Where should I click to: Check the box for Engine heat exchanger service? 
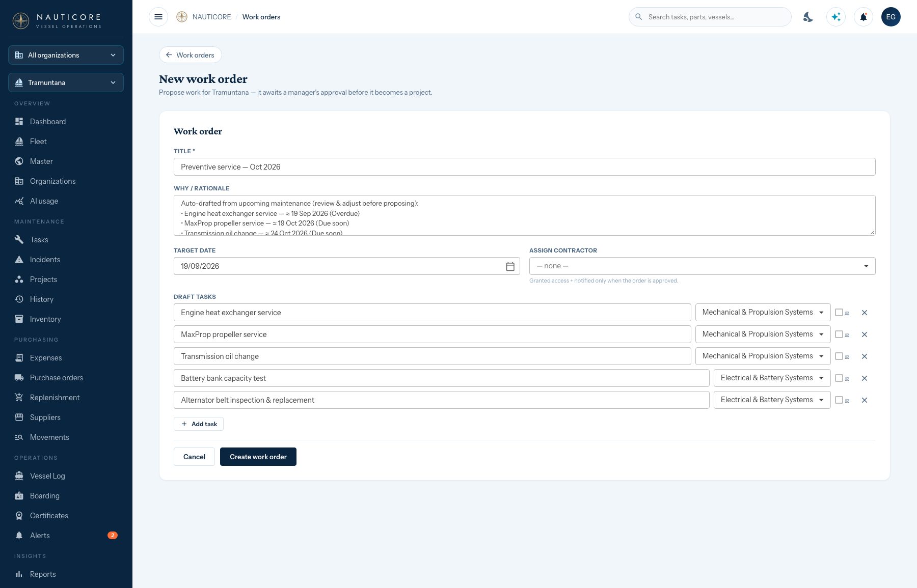click(839, 313)
